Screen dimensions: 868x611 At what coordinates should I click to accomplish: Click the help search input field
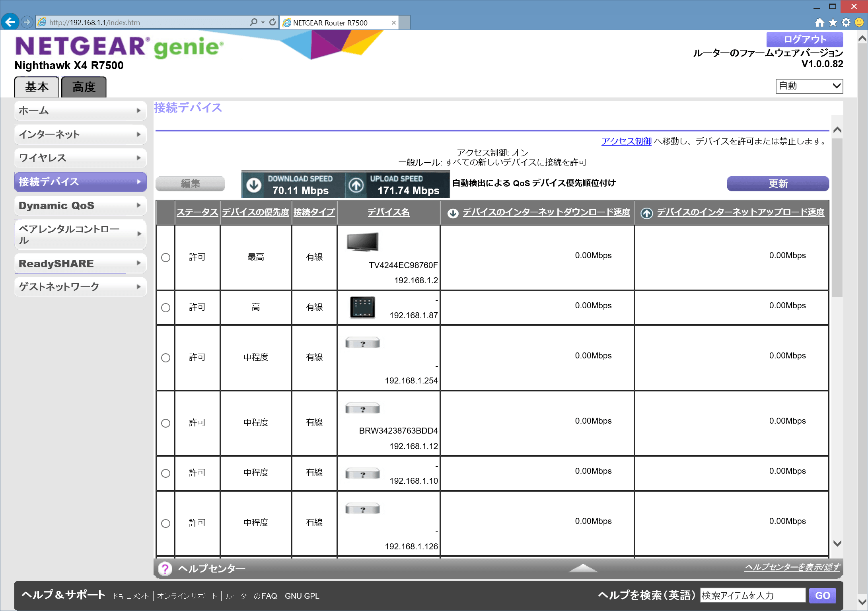(x=752, y=595)
